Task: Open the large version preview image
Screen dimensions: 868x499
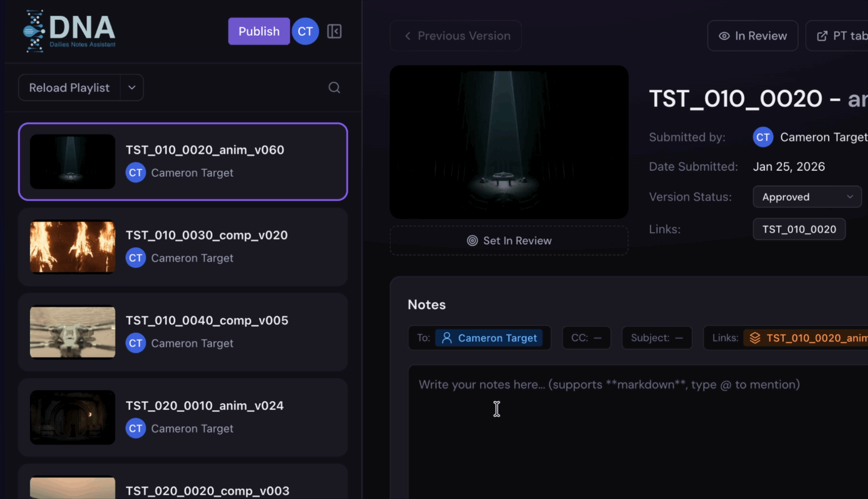Action: 509,142
